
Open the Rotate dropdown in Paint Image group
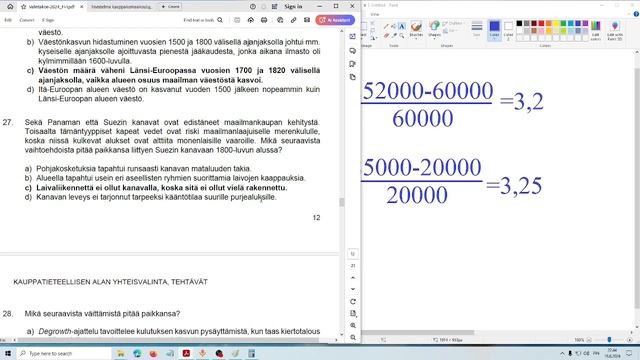coord(373,38)
